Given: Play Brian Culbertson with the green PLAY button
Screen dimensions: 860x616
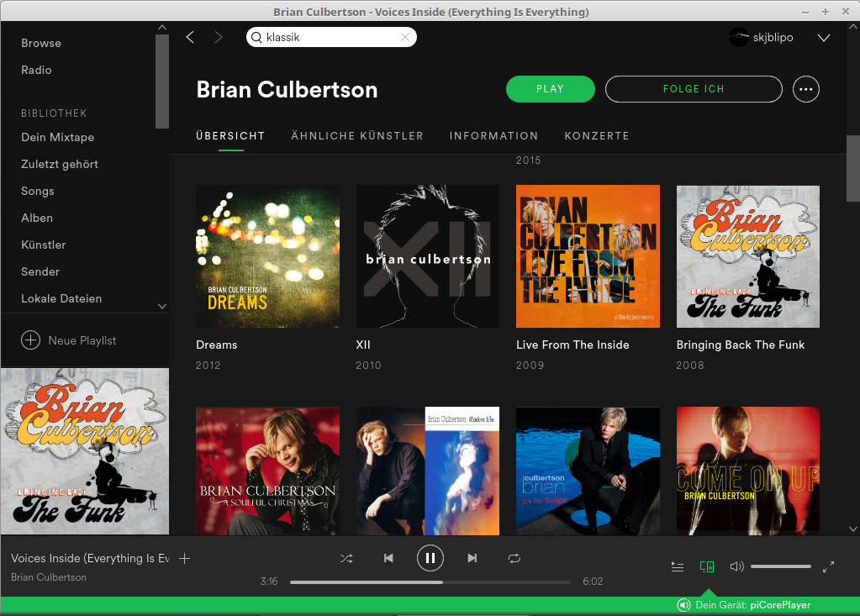Looking at the screenshot, I should pos(550,89).
